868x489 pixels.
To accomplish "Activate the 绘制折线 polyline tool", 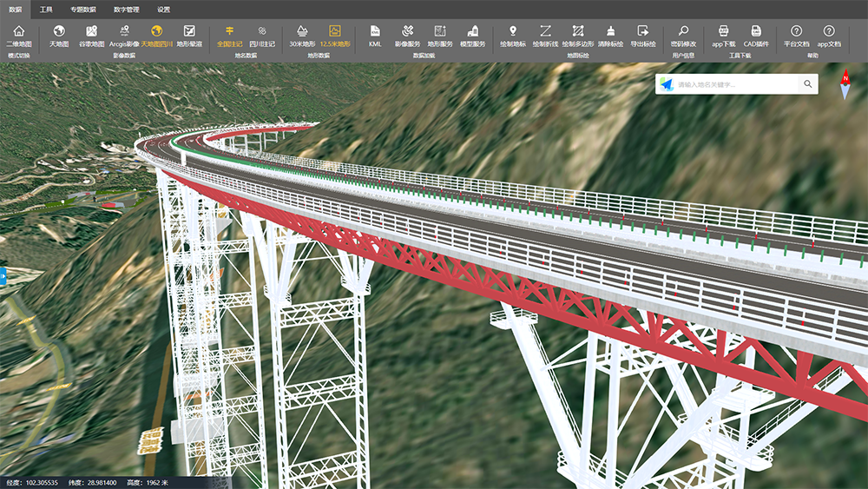I will [x=545, y=35].
